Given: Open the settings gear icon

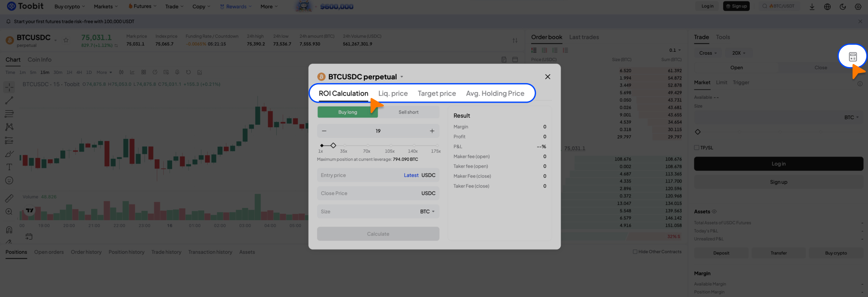Looking at the screenshot, I should (x=858, y=7).
